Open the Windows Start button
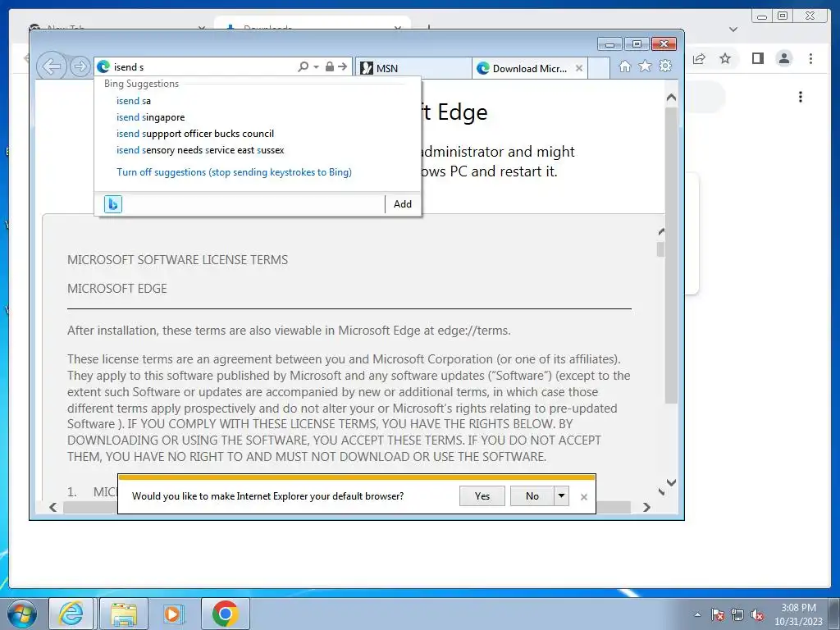Screen dimensions: 840x630 point(22,614)
